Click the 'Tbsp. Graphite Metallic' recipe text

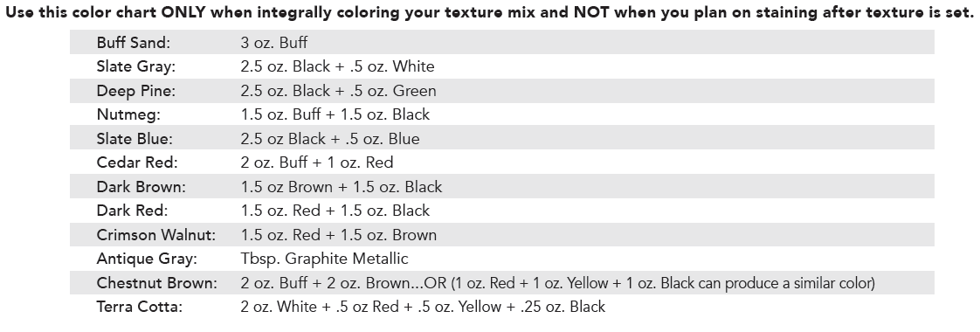(x=324, y=259)
